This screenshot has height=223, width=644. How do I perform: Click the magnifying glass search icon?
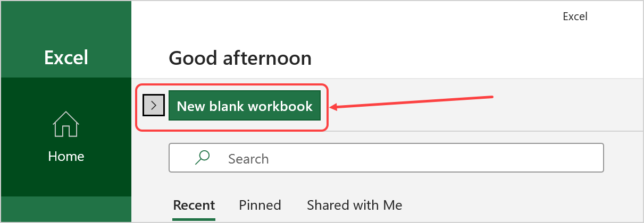click(x=202, y=158)
